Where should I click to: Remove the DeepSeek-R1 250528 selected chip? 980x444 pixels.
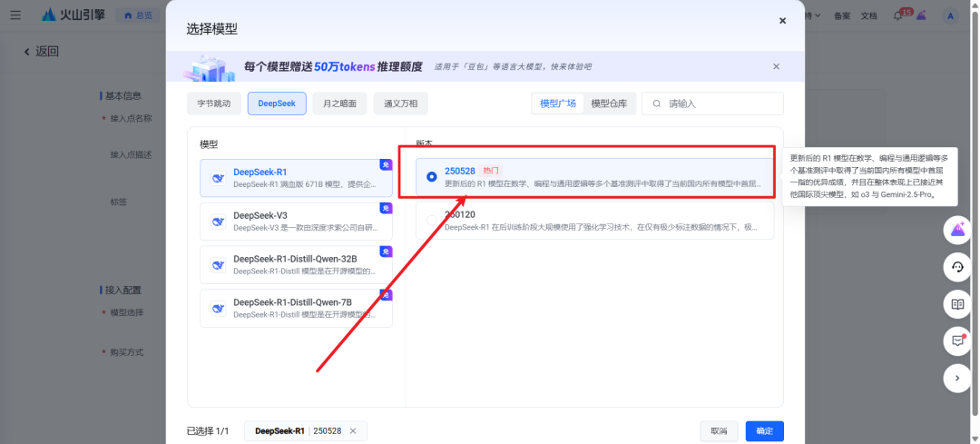coord(352,431)
